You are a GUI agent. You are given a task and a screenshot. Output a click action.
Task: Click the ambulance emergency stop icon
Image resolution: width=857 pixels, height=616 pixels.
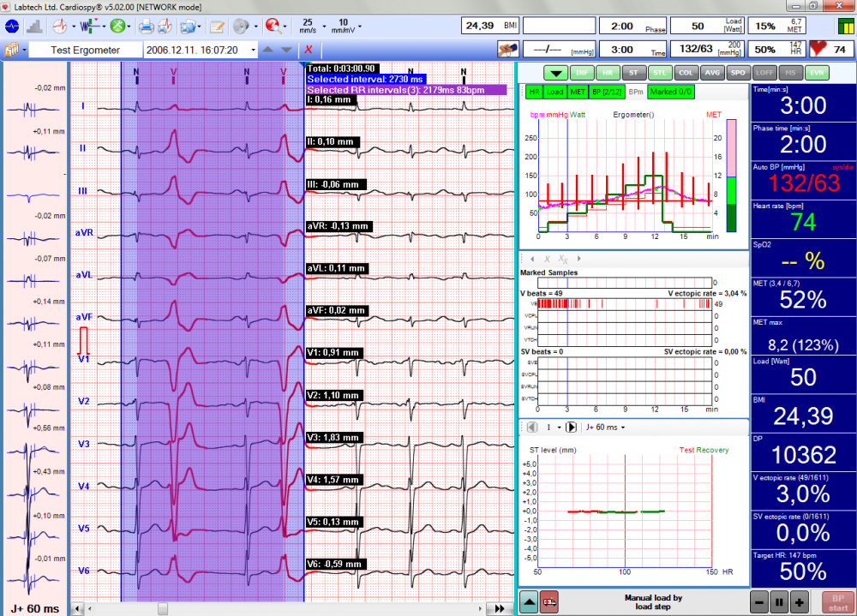tap(548, 601)
